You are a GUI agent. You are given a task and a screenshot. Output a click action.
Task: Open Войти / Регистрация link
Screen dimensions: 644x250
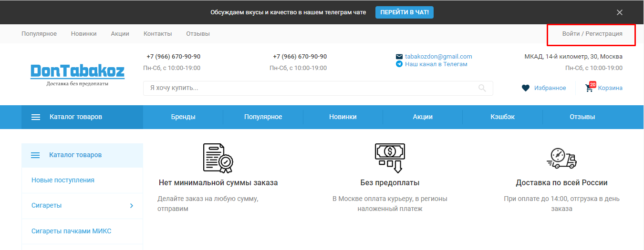(592, 34)
